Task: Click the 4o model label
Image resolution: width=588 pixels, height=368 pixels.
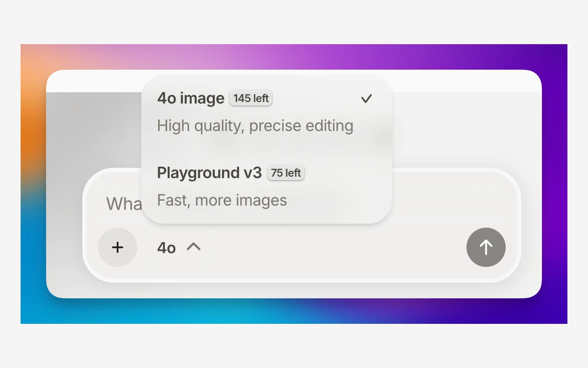Action: pos(167,248)
